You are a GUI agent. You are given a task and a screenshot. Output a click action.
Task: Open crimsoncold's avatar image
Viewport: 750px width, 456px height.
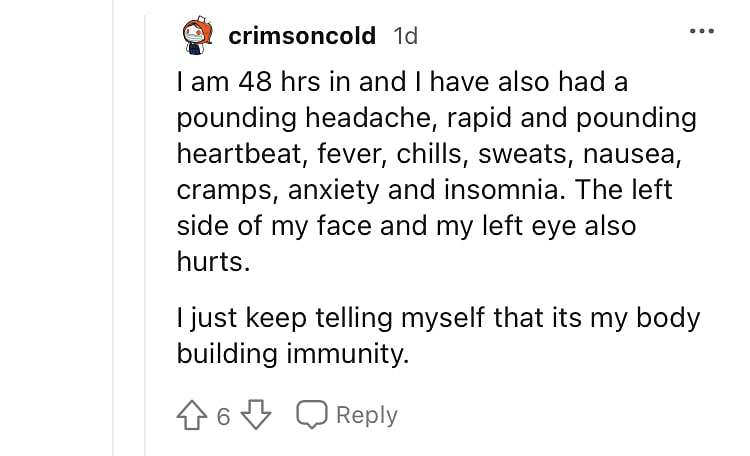(x=198, y=35)
